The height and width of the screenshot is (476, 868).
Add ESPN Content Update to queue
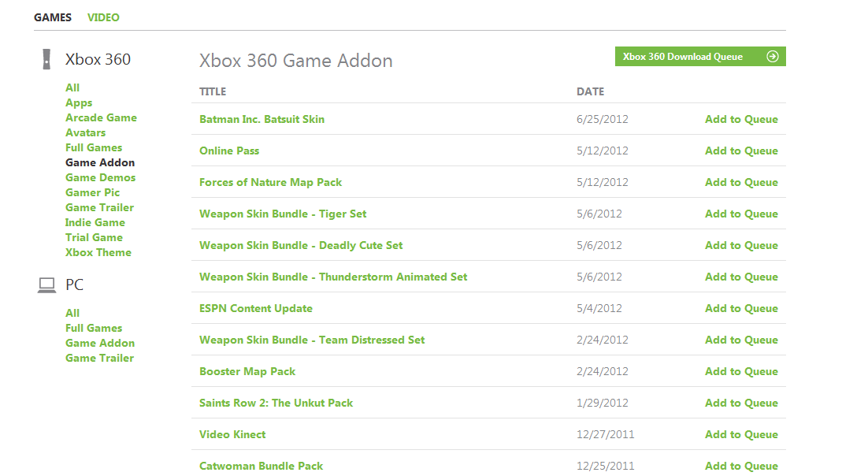pos(741,309)
